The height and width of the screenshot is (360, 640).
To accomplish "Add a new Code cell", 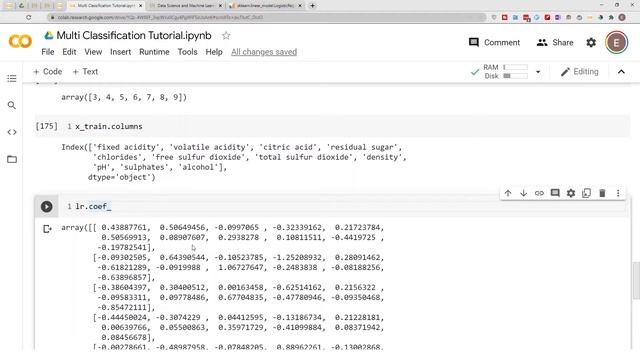I will 47,71.
